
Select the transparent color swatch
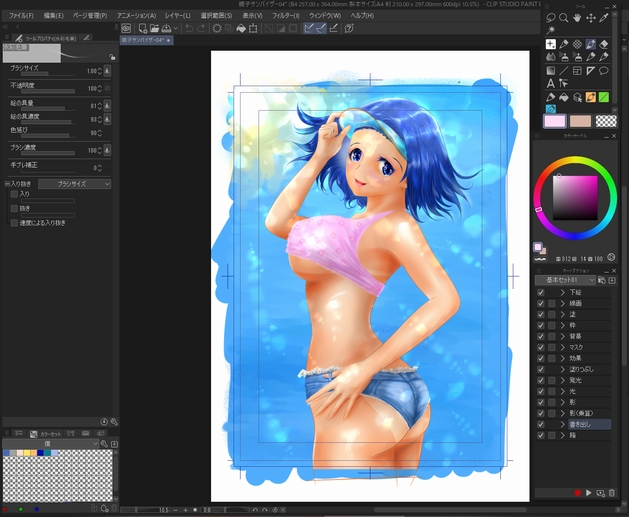pyautogui.click(x=606, y=121)
